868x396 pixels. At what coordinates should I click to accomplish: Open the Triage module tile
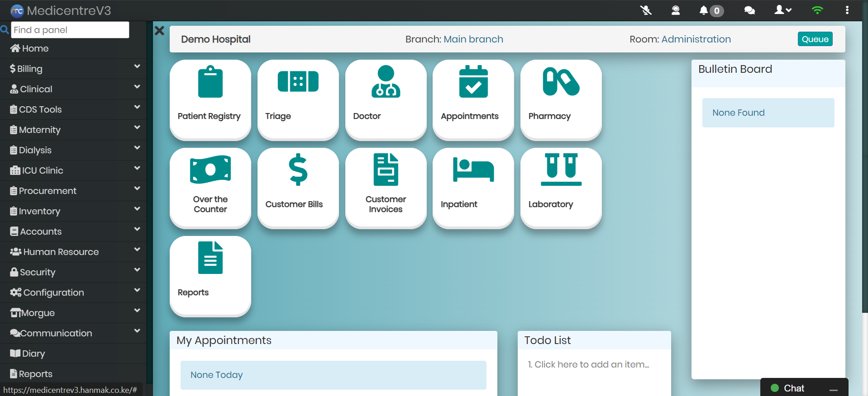[298, 99]
